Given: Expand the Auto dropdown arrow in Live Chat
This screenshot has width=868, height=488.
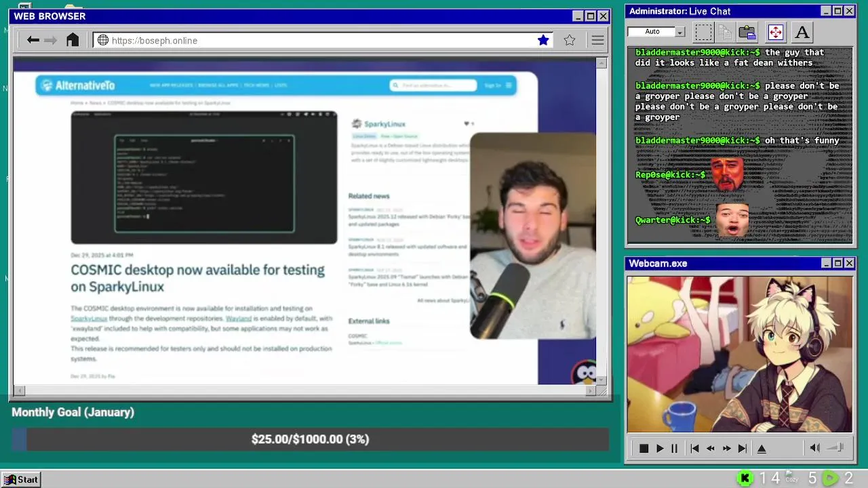Looking at the screenshot, I should (680, 32).
